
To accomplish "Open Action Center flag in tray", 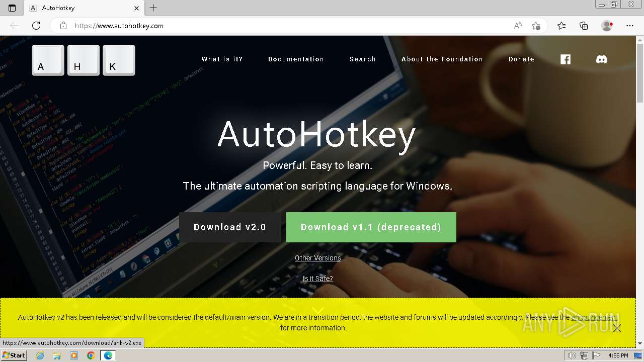I will click(596, 355).
